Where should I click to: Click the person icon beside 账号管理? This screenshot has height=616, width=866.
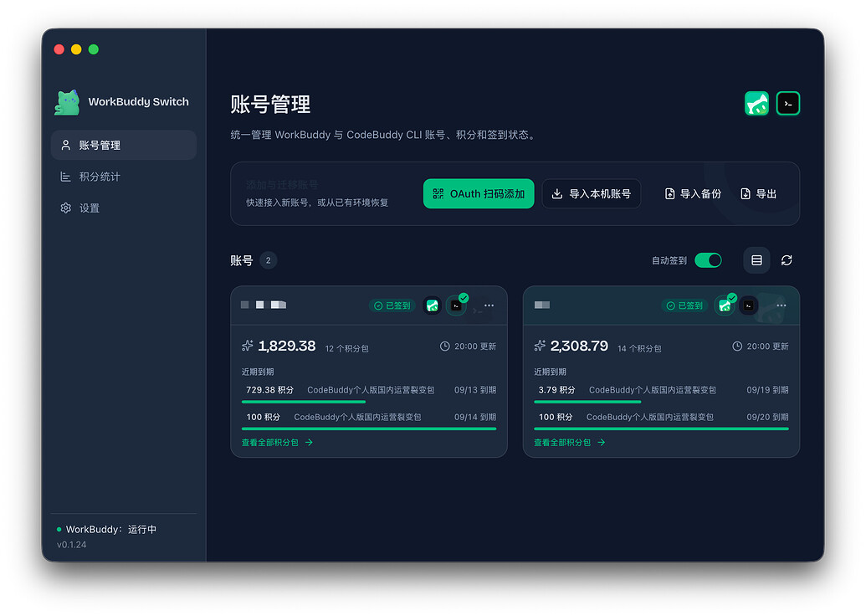pos(66,146)
